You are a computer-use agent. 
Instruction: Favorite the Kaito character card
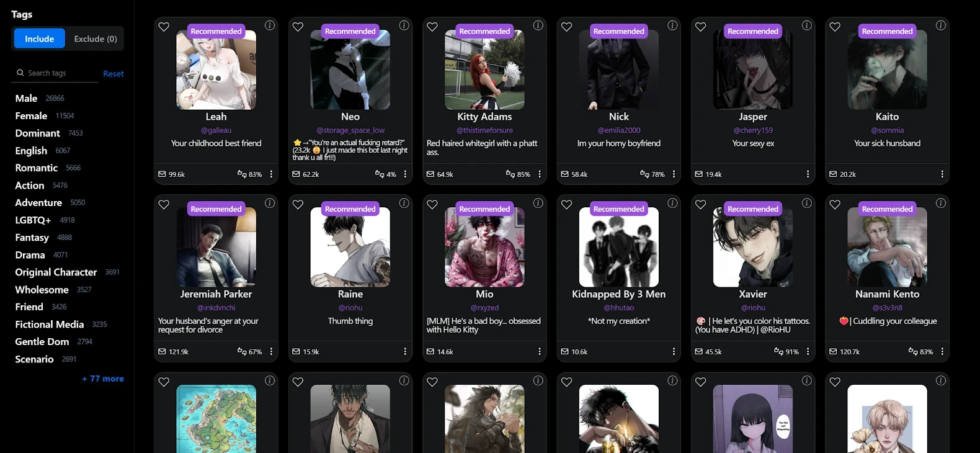tap(835, 27)
